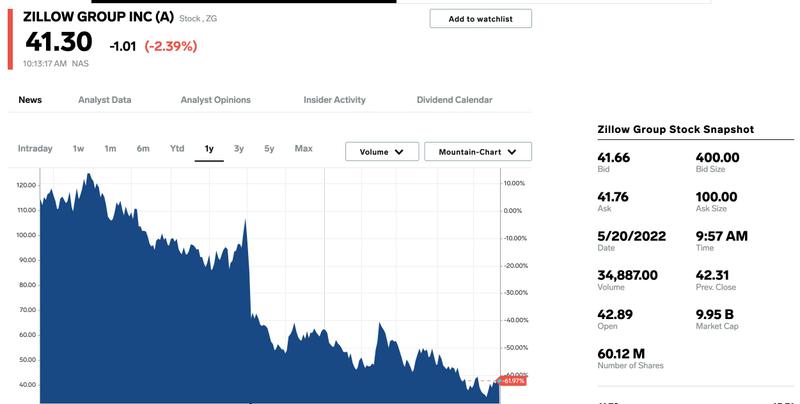Screen dimensions: 800x404
Task: Choose the 6m chart range
Action: (143, 148)
